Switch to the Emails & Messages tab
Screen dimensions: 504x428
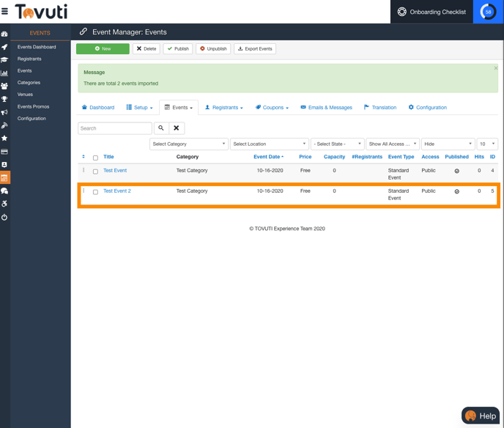(326, 108)
